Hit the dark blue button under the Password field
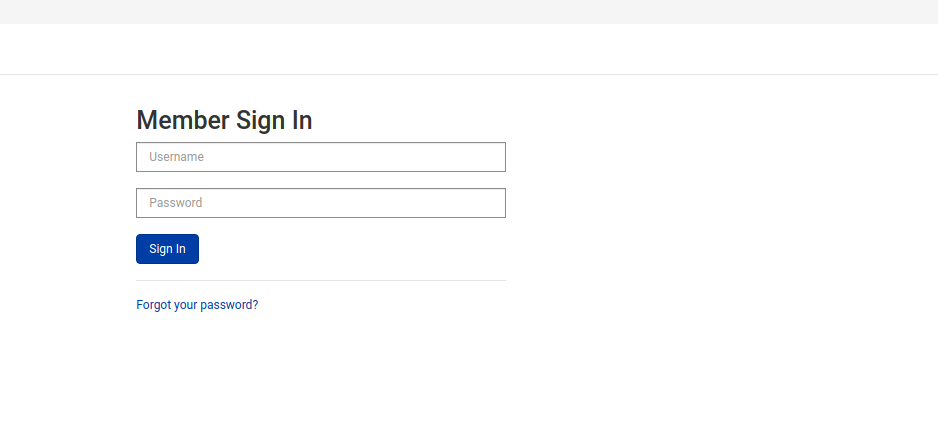The height and width of the screenshot is (445, 938). pos(167,249)
